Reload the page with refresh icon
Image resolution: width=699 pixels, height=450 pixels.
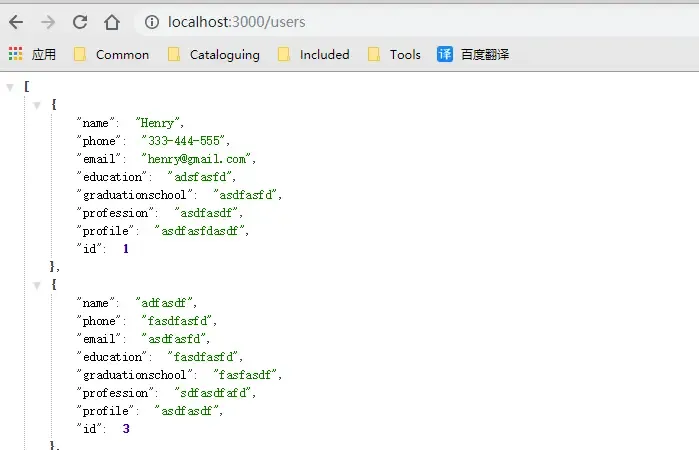pyautogui.click(x=80, y=22)
